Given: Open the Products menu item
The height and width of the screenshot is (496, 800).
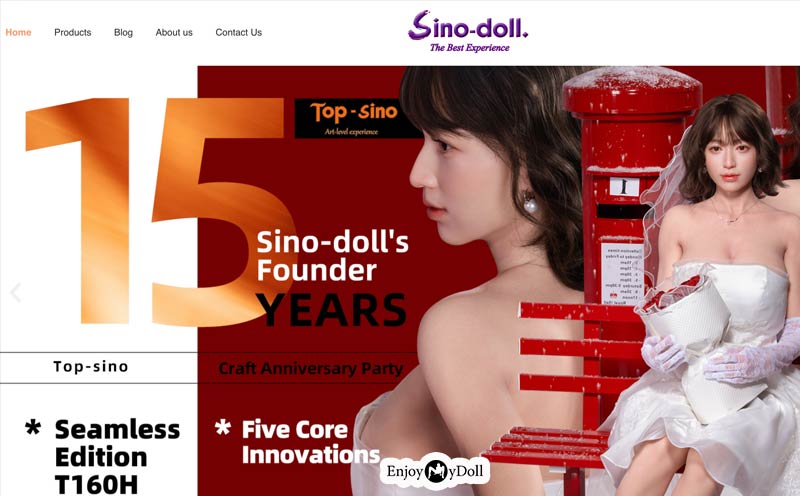Looking at the screenshot, I should tap(72, 32).
